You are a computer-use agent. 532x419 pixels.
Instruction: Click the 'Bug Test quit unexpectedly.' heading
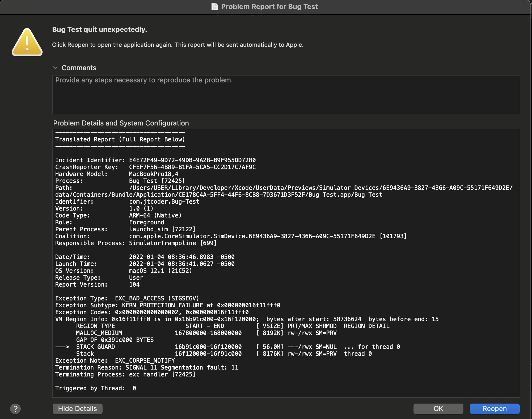click(100, 30)
